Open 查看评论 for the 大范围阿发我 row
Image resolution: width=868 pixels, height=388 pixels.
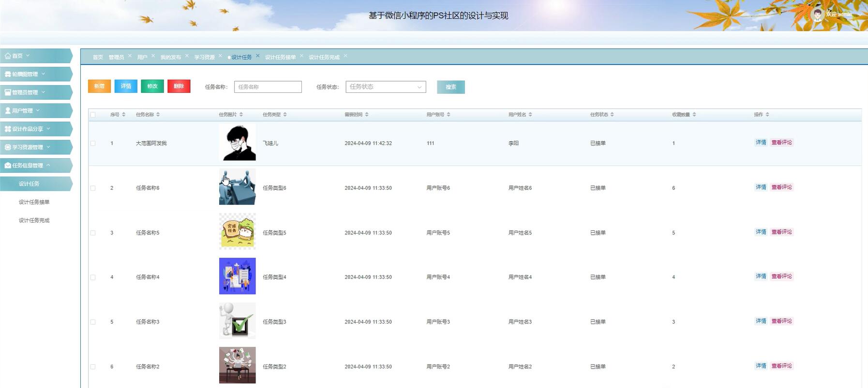tap(782, 143)
